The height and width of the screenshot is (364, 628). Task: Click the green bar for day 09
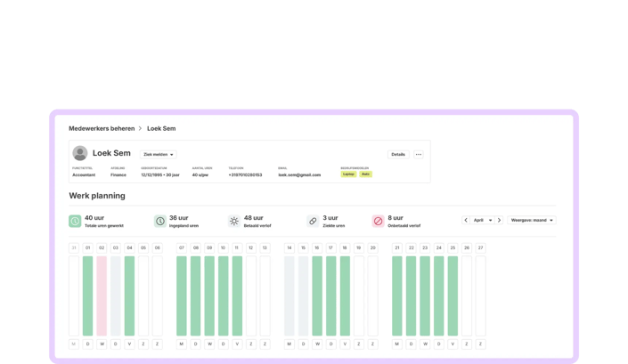pyautogui.click(x=209, y=296)
